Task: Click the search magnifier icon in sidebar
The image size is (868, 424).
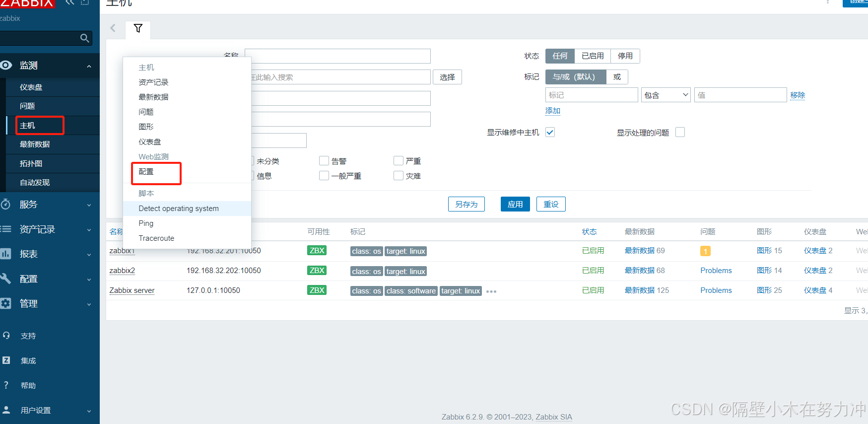Action: (84, 38)
